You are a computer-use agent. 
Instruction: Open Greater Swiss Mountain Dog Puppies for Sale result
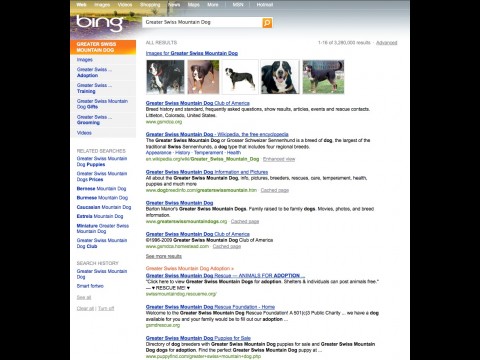(198, 338)
